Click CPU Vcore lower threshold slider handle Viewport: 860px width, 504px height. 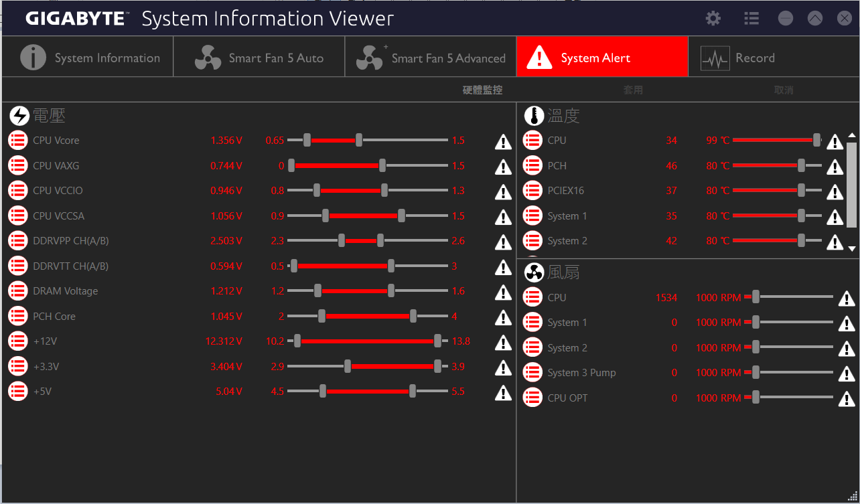pos(307,140)
